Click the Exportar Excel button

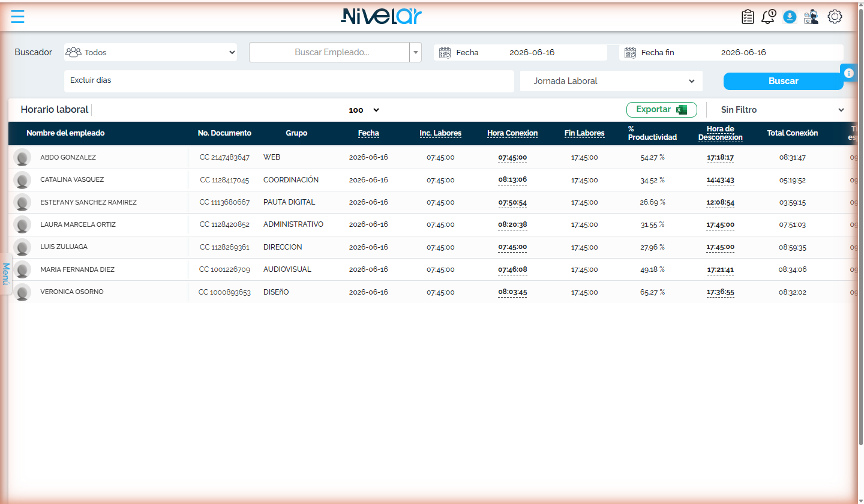[662, 110]
